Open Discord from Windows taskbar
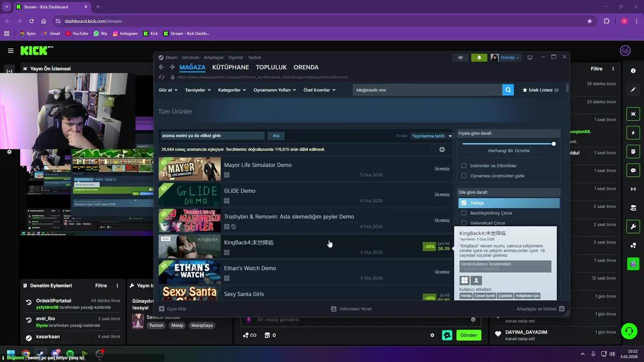Screen dimensions: 644x362 click(x=55, y=354)
